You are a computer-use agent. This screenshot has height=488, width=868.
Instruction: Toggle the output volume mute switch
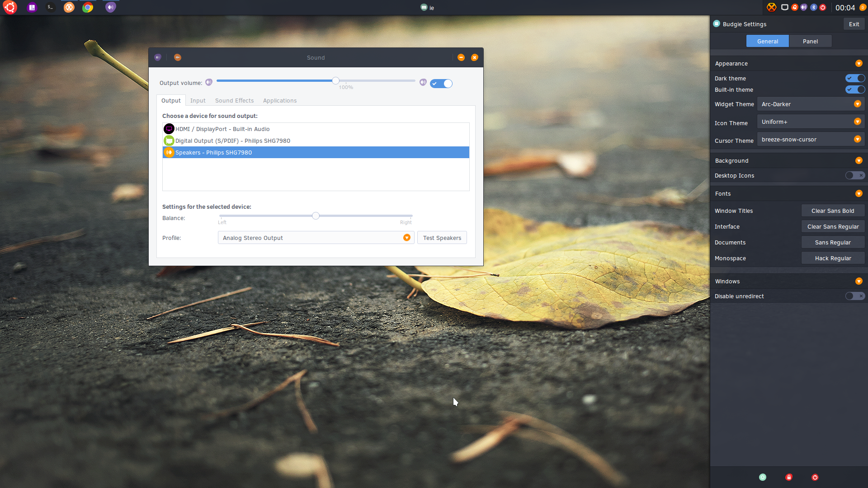pos(441,84)
